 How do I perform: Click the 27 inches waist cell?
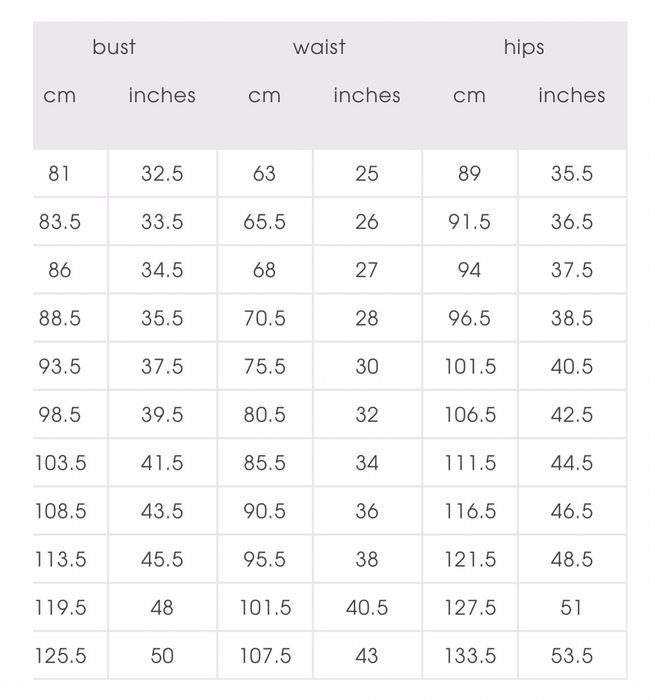pos(366,270)
